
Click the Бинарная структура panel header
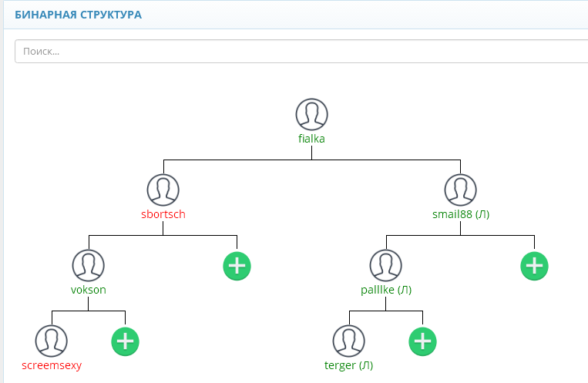[78, 15]
